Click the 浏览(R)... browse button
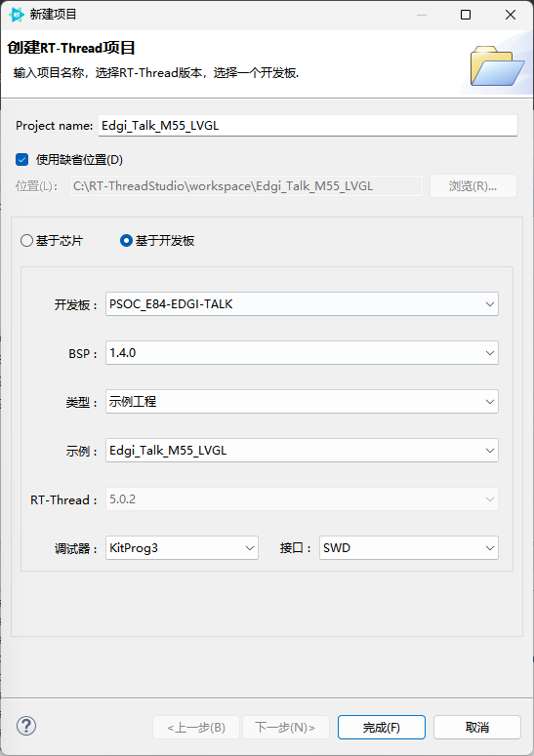The width and height of the screenshot is (534, 756). coord(473,186)
